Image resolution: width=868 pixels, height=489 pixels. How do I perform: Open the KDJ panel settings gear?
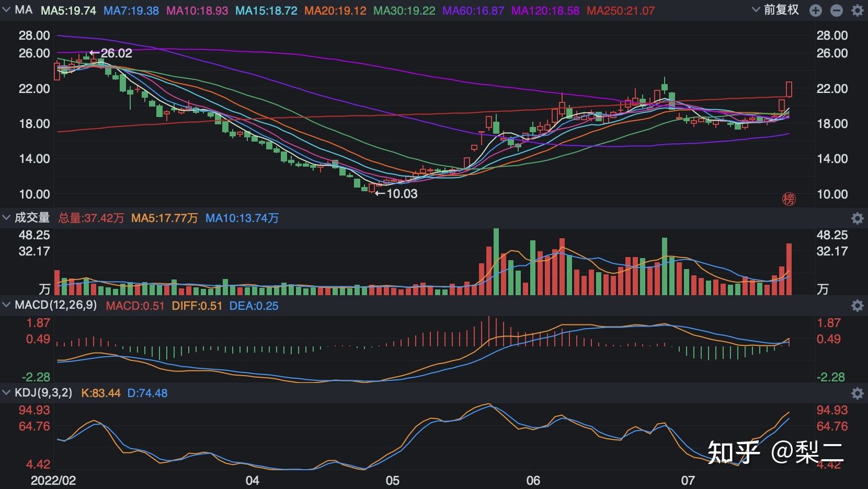tap(858, 393)
